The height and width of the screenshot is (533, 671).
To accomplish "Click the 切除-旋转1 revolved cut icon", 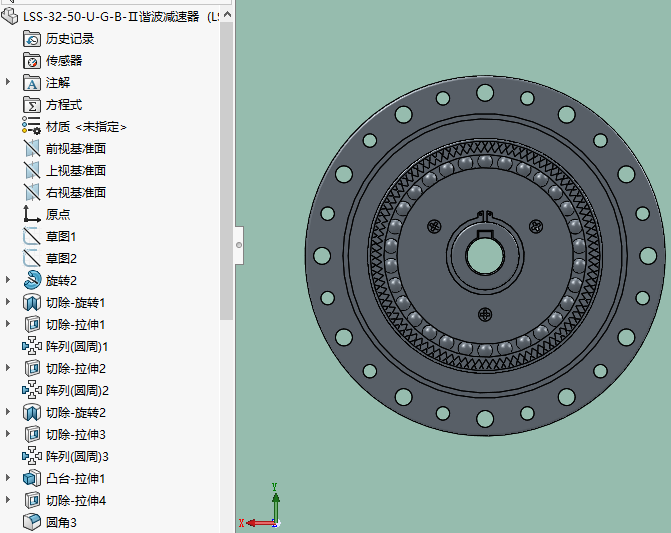I will pyautogui.click(x=32, y=302).
